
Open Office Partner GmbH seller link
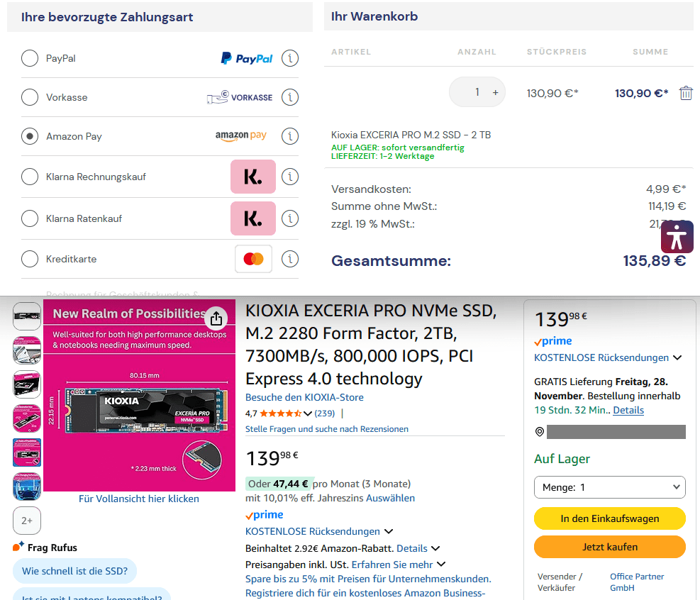point(637,582)
